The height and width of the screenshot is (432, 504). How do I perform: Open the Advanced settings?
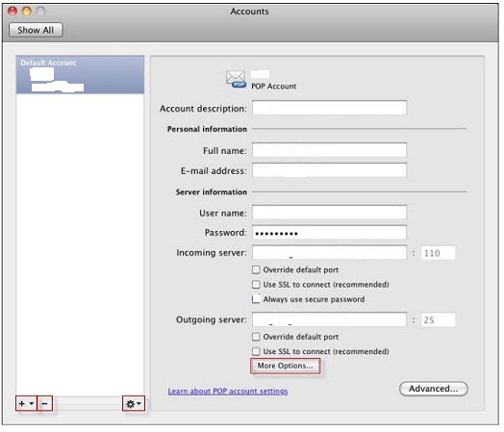[433, 389]
